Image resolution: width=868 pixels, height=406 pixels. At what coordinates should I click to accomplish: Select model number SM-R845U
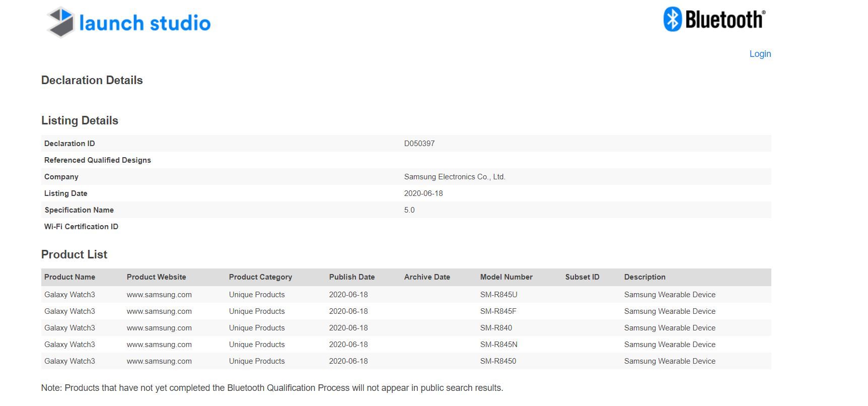click(x=499, y=295)
